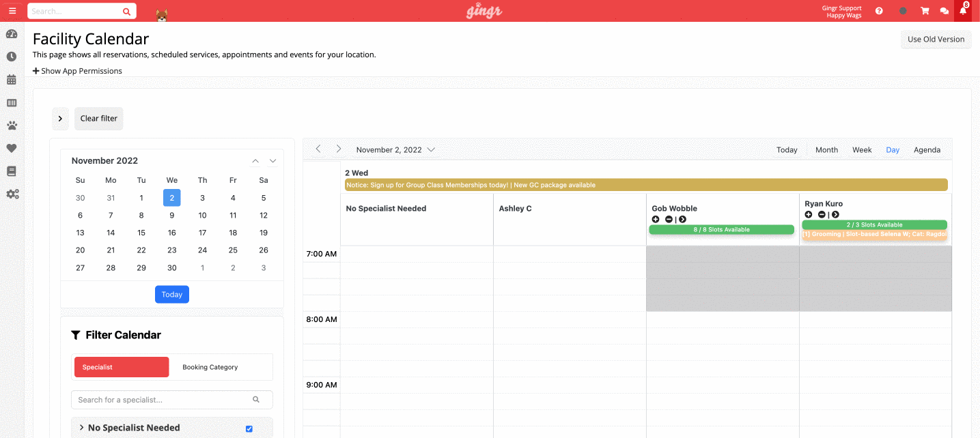Image resolution: width=980 pixels, height=438 pixels.
Task: Switch to Day view
Action: [893, 149]
